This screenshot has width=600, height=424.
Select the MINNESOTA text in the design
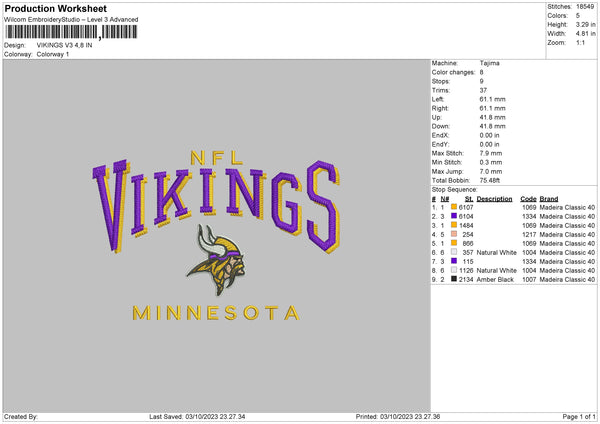[216, 313]
